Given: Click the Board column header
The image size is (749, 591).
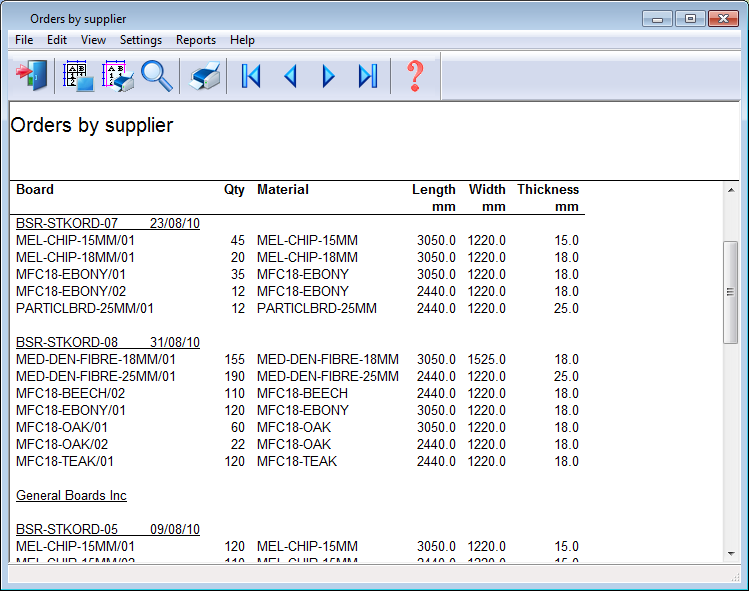Looking at the screenshot, I should [35, 189].
